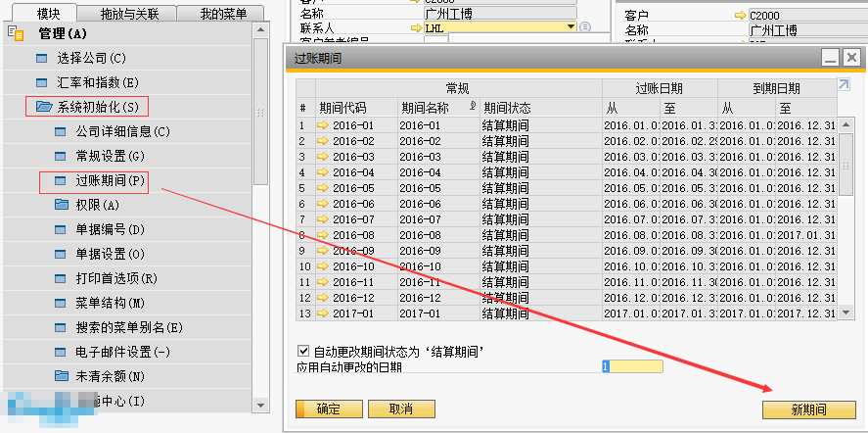Click the 菜单结构 window icon
Viewport: 868px width, 433px height.
pyautogui.click(x=61, y=304)
